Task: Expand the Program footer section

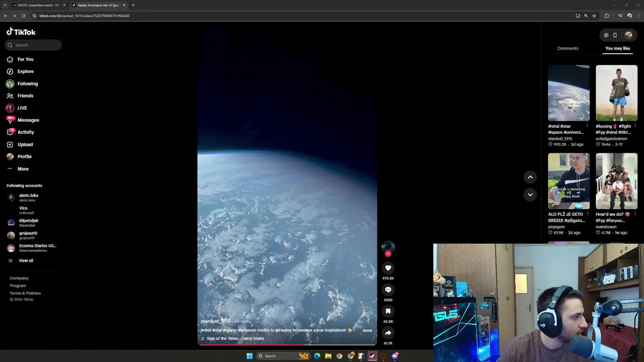Action: (18, 286)
